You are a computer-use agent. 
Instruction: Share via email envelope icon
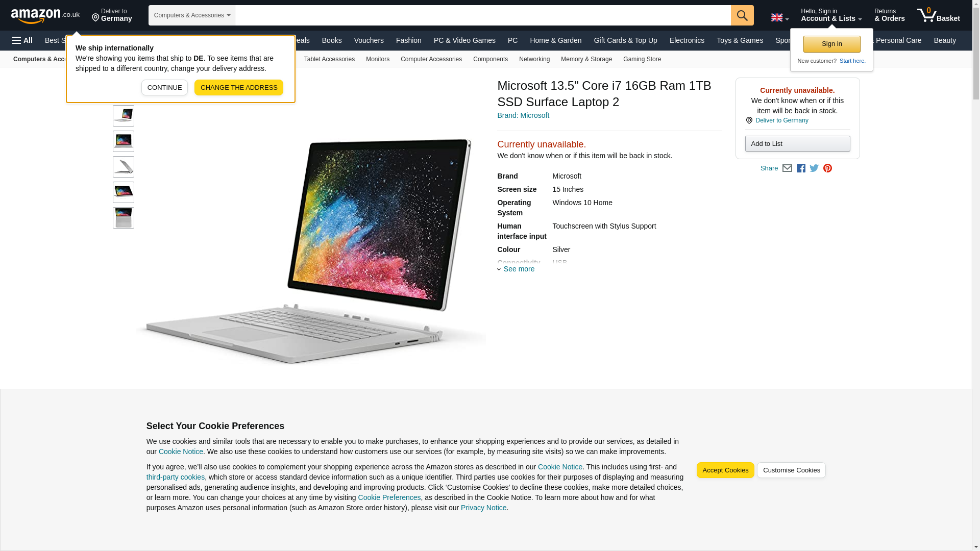click(x=787, y=168)
